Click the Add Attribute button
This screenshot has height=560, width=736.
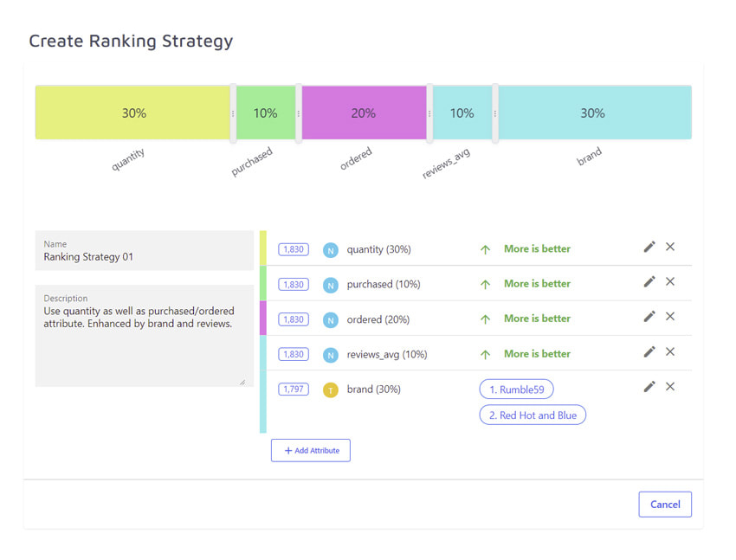310,450
